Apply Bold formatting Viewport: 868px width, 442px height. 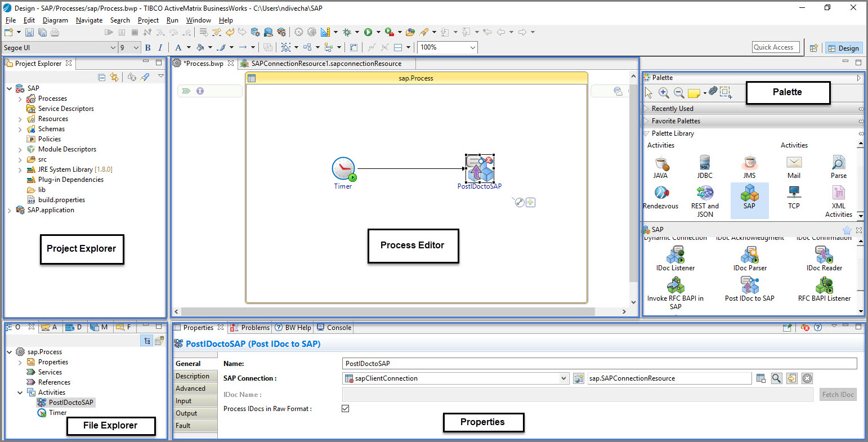(x=148, y=48)
